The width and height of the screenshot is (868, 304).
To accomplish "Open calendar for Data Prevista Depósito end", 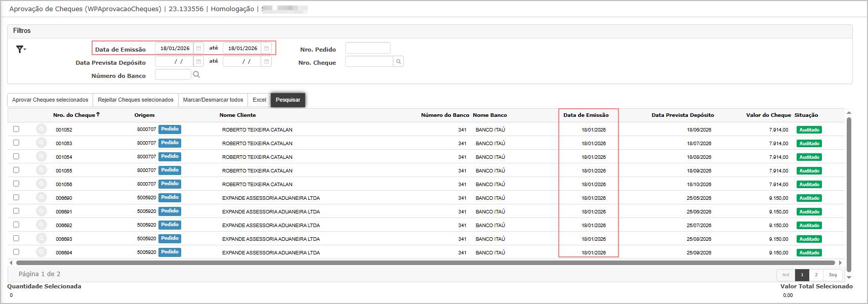I will pos(266,62).
